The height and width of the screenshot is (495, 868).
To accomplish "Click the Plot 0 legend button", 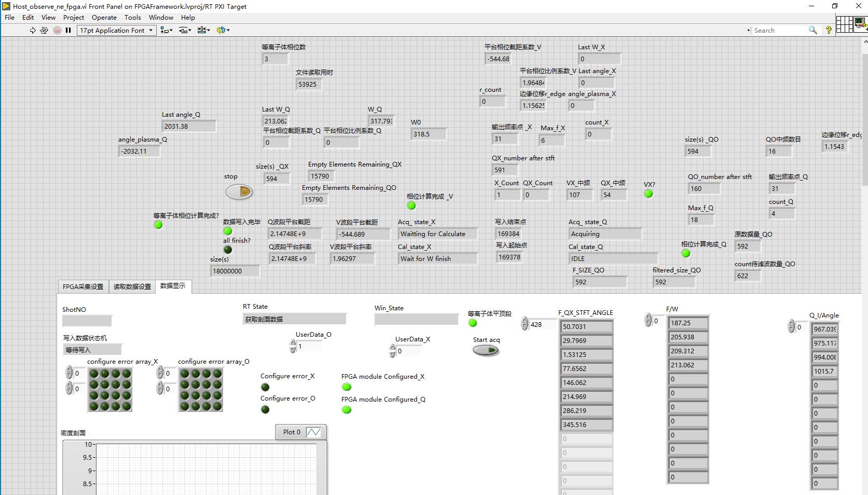I will click(301, 432).
